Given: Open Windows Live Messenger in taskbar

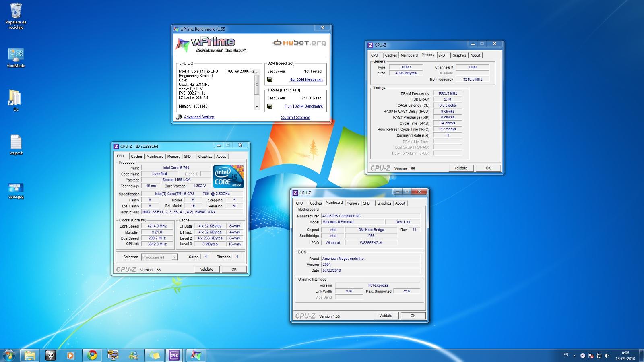Looking at the screenshot, I should tap(134, 355).
